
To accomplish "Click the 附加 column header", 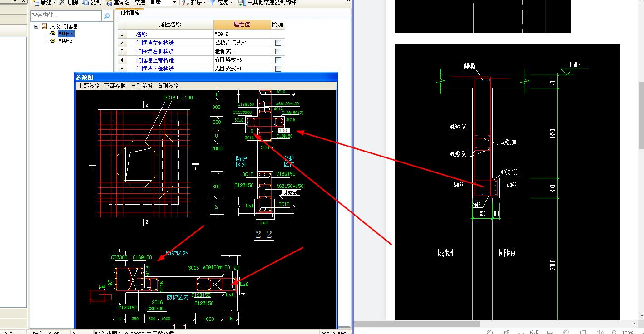I will [x=278, y=25].
